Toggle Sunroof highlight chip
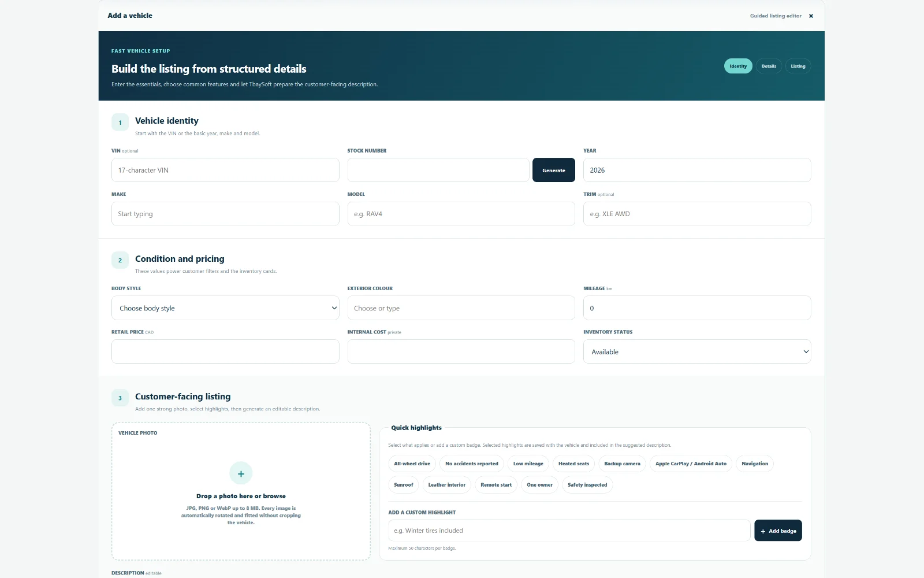This screenshot has height=578, width=924. pos(404,485)
